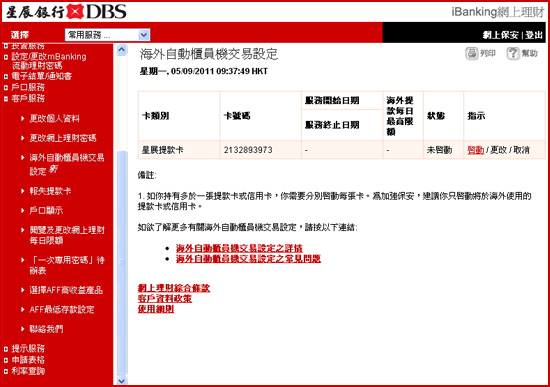Open 海外自動櫃員機交易設定之詳情 link
Screen dimensions: 550x387
(239, 248)
